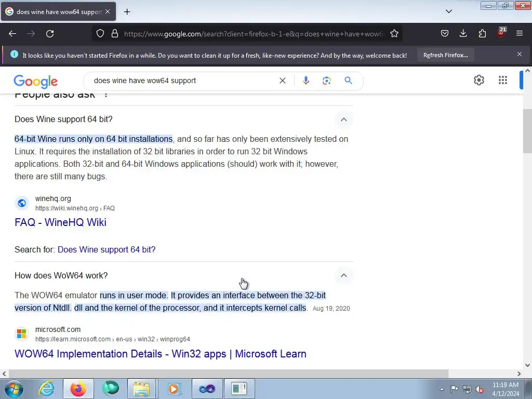Click the vertical scrollbar thumb
Viewport: 532px width, 399px height.
click(527, 130)
